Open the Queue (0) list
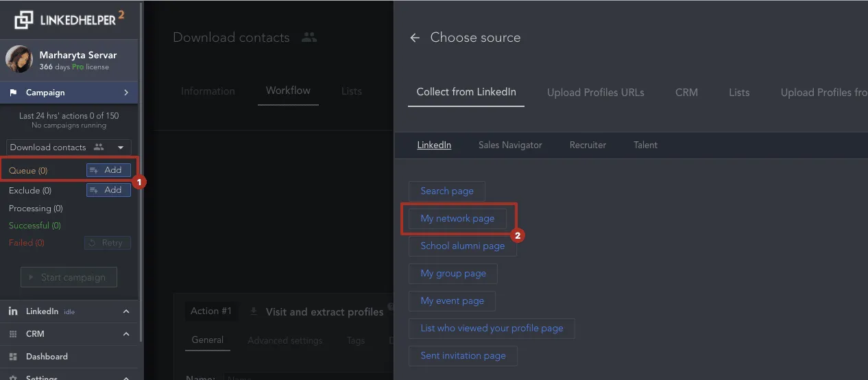This screenshot has width=868, height=380. [28, 171]
